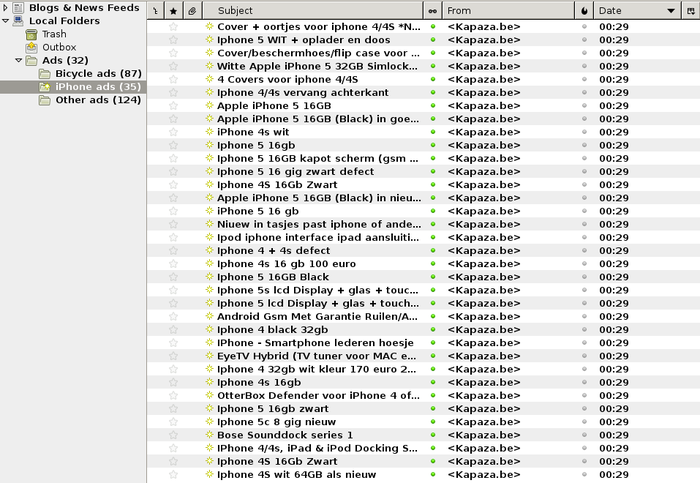Toggle junk status dot for 'Iphone 4s 16gb'
700x483 pixels.
click(584, 382)
